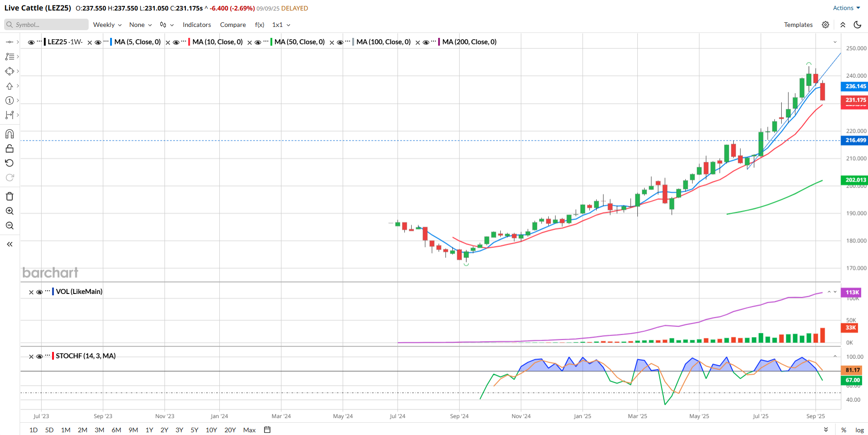Viewport: 868px width, 435px height.
Task: Click the Compare button
Action: pos(233,25)
